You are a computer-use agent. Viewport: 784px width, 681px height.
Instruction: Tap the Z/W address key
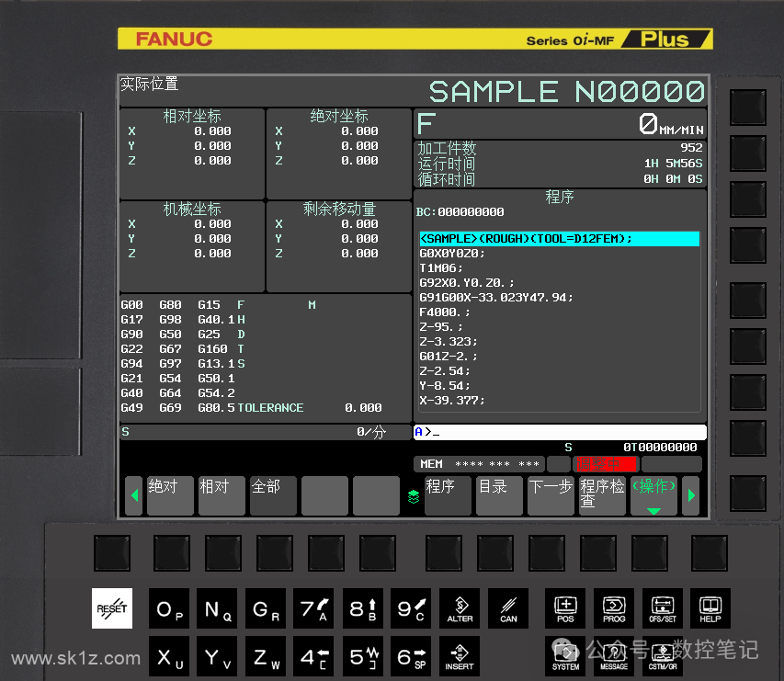[266, 656]
